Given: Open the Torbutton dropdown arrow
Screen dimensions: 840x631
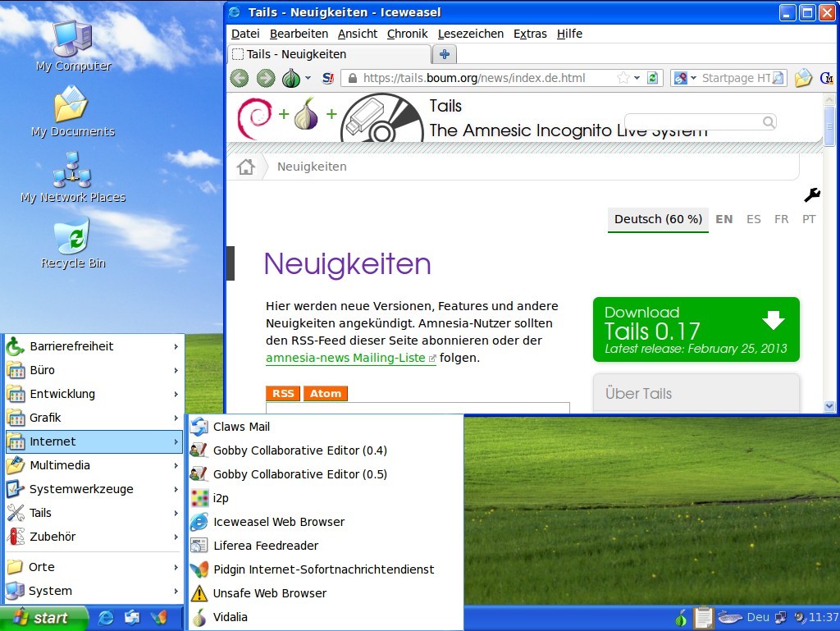Looking at the screenshot, I should (308, 78).
